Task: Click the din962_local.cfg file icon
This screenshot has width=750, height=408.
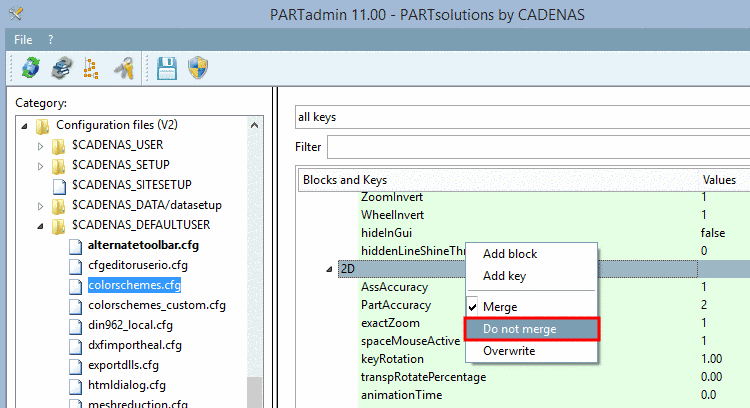Action: pos(75,327)
